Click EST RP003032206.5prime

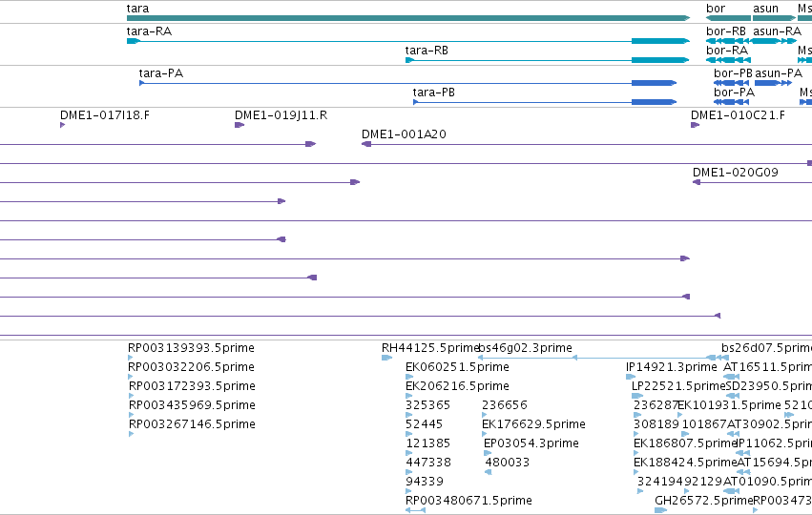[191, 367]
